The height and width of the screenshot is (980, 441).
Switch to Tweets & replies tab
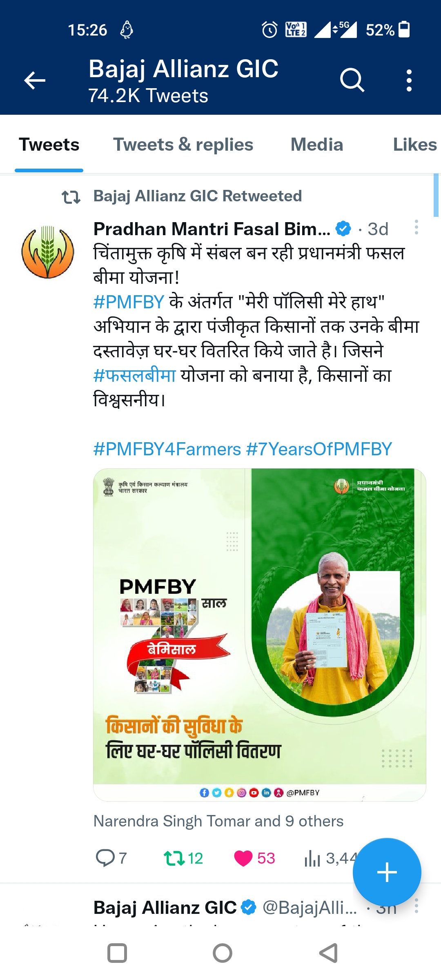tap(183, 145)
